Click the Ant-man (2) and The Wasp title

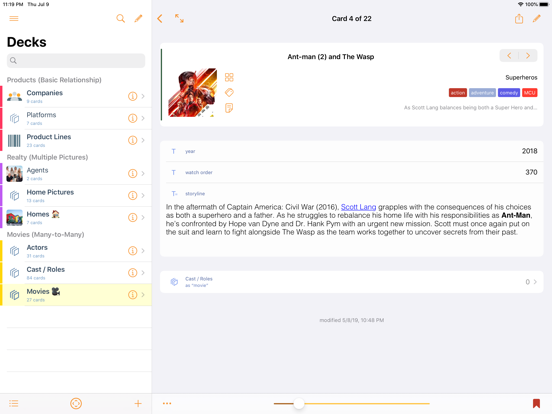[331, 57]
